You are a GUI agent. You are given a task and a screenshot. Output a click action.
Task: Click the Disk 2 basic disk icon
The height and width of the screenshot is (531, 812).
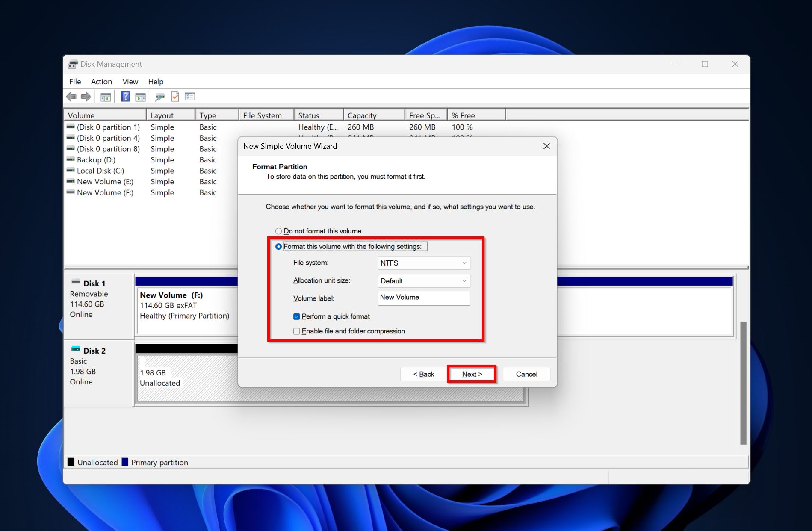tap(76, 349)
